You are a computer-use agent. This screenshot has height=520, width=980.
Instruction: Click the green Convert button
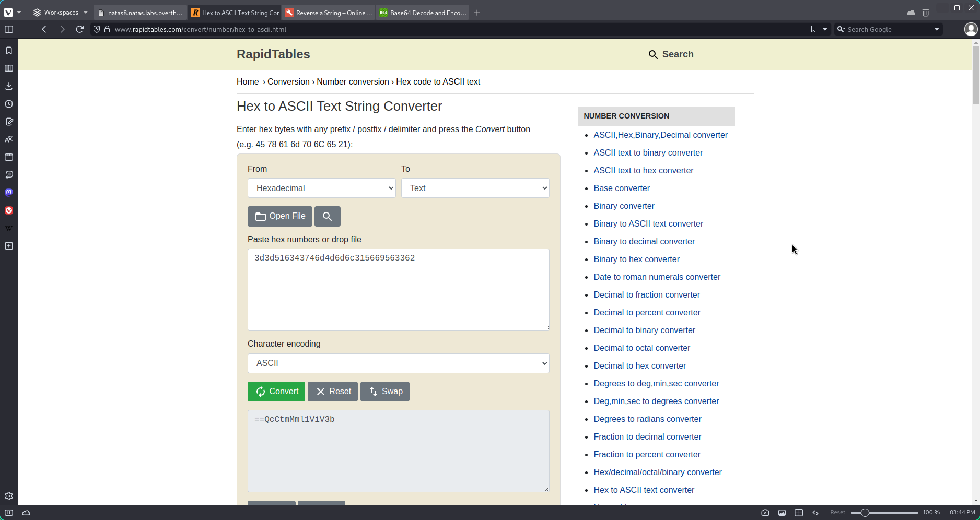click(x=276, y=392)
